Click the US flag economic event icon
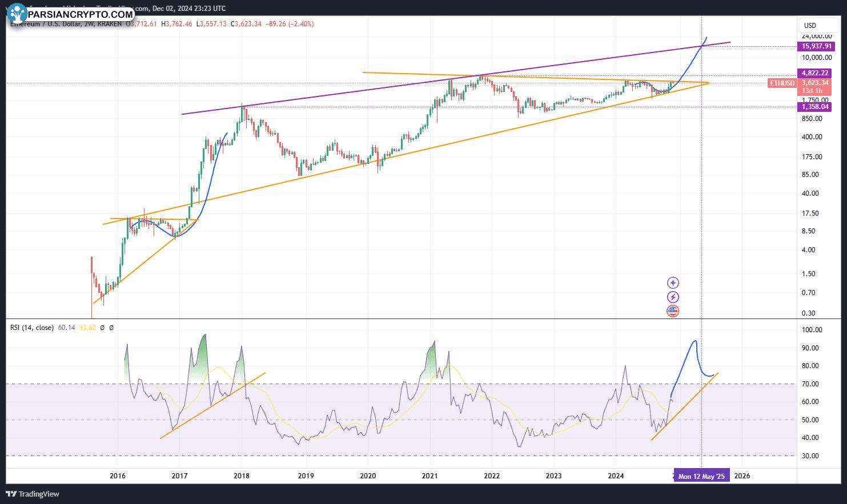 (673, 311)
